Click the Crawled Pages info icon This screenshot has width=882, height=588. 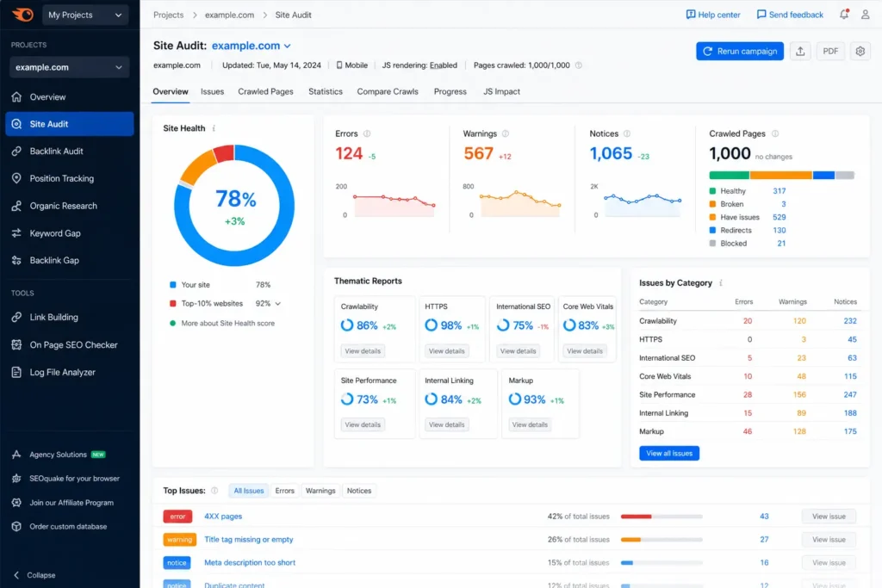(775, 133)
